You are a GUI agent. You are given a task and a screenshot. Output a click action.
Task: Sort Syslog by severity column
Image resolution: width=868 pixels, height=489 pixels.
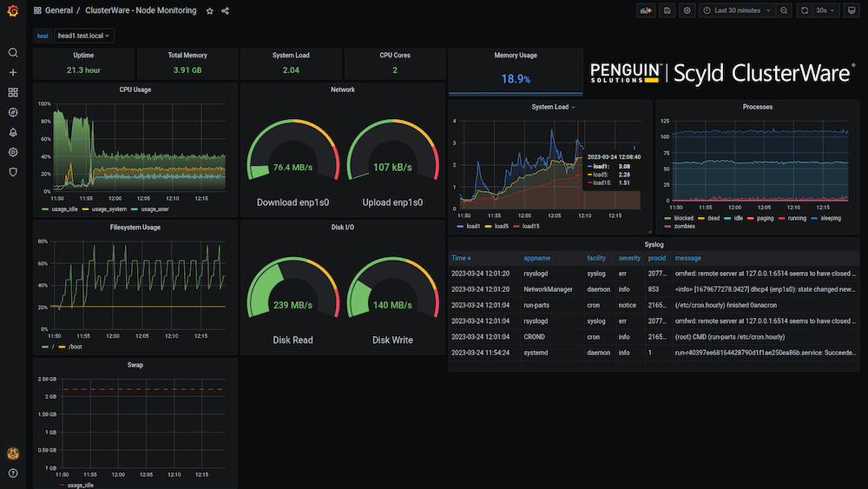pos(629,258)
